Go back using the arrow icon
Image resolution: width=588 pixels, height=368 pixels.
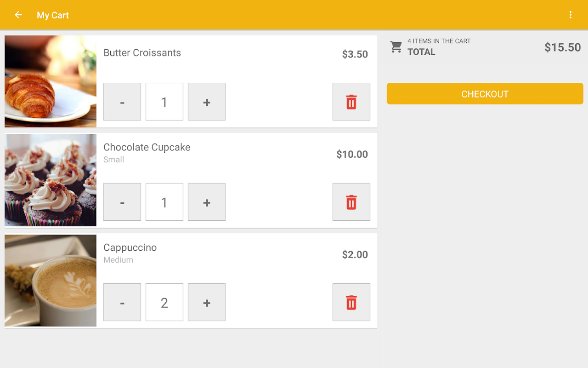click(18, 15)
